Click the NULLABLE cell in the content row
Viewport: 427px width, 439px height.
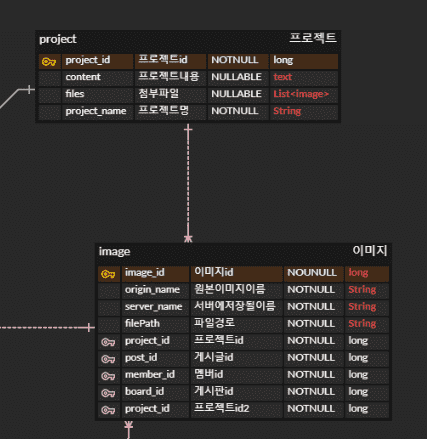(238, 78)
